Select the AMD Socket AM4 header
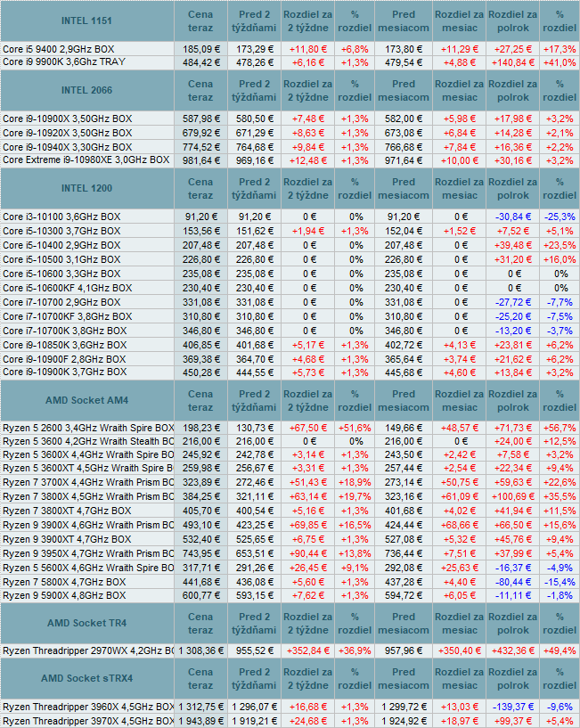580x728 pixels. (86, 400)
